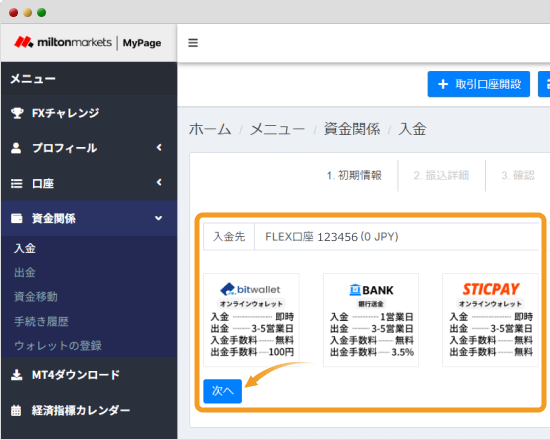Click the MT4ダウンロード download icon
The image size is (550, 440).
[16, 375]
